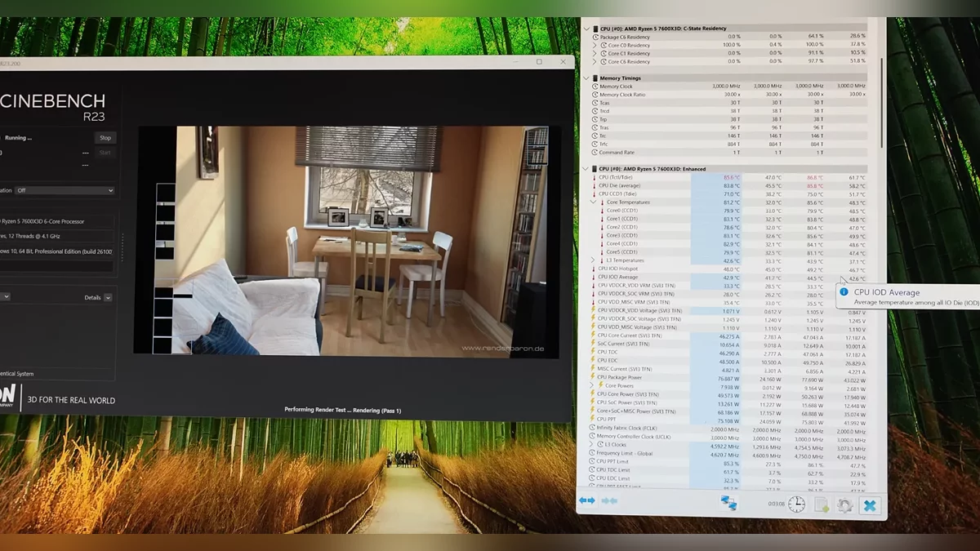Expand the L3 Temperatures row
Viewport: 980px width, 551px height.
(x=594, y=260)
